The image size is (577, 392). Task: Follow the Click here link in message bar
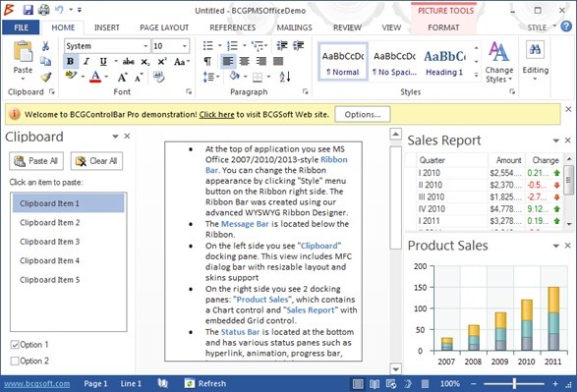tap(216, 114)
